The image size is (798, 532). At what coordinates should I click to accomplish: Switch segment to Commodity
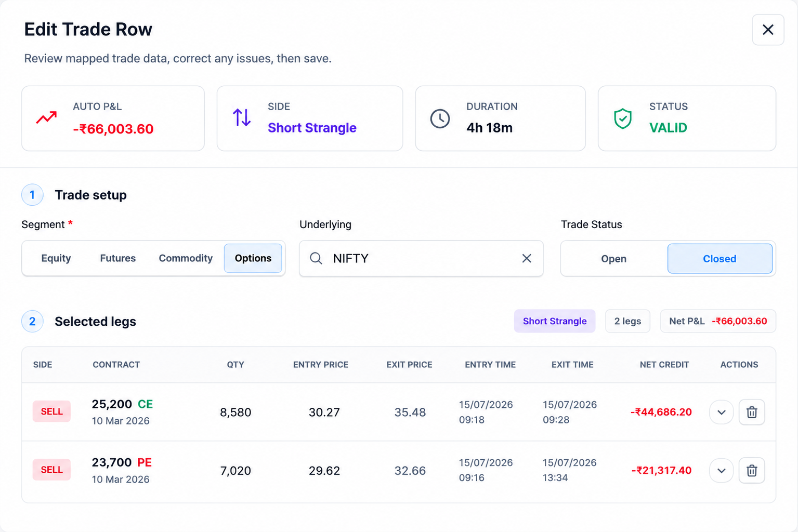186,258
